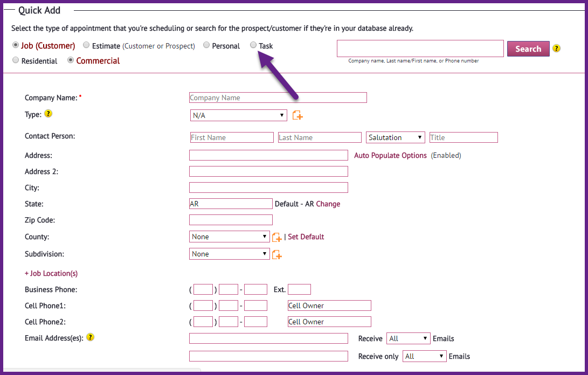Click the Change default state link
588x375 pixels.
click(328, 204)
